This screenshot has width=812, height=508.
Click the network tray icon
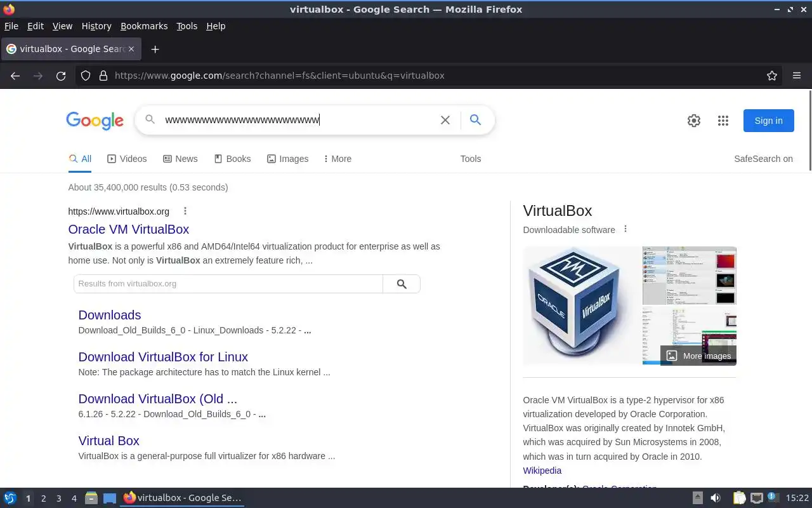(x=756, y=498)
